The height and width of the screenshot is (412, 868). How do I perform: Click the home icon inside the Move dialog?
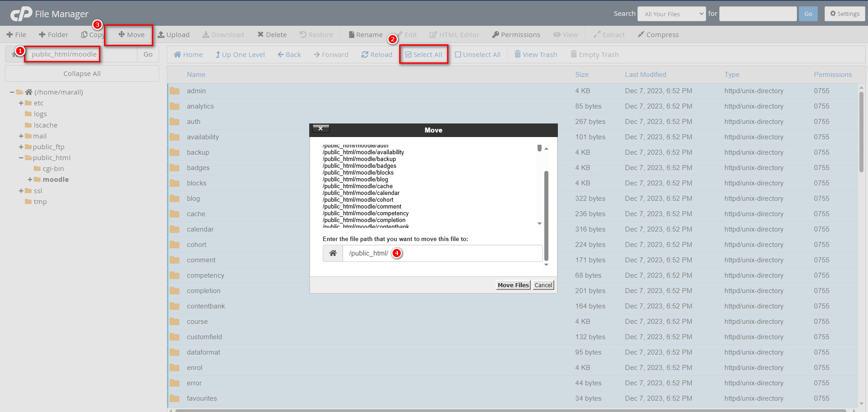click(x=333, y=253)
